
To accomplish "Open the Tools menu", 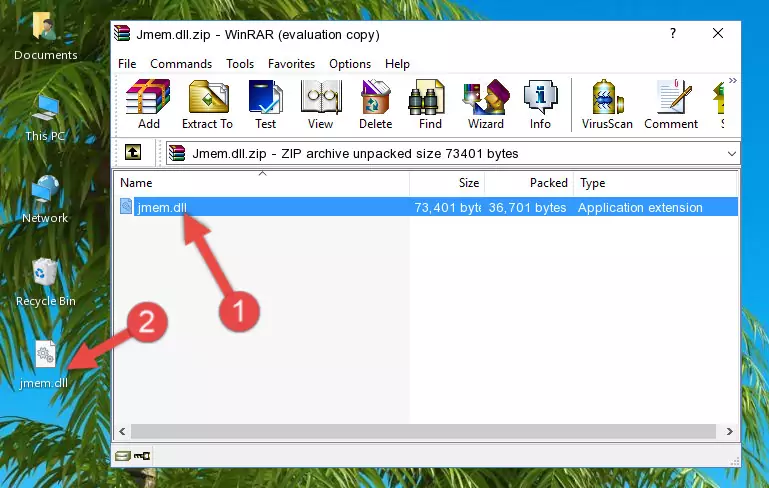I will pyautogui.click(x=240, y=64).
